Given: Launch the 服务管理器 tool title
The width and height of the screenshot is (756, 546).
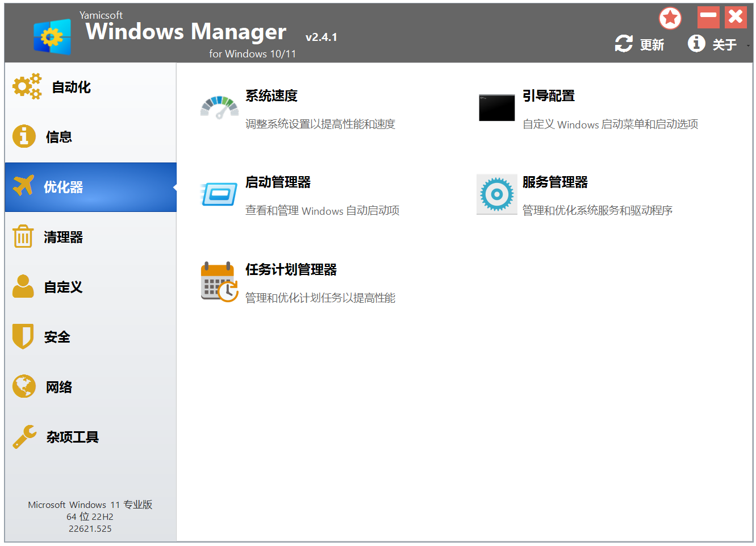Looking at the screenshot, I should [x=555, y=182].
